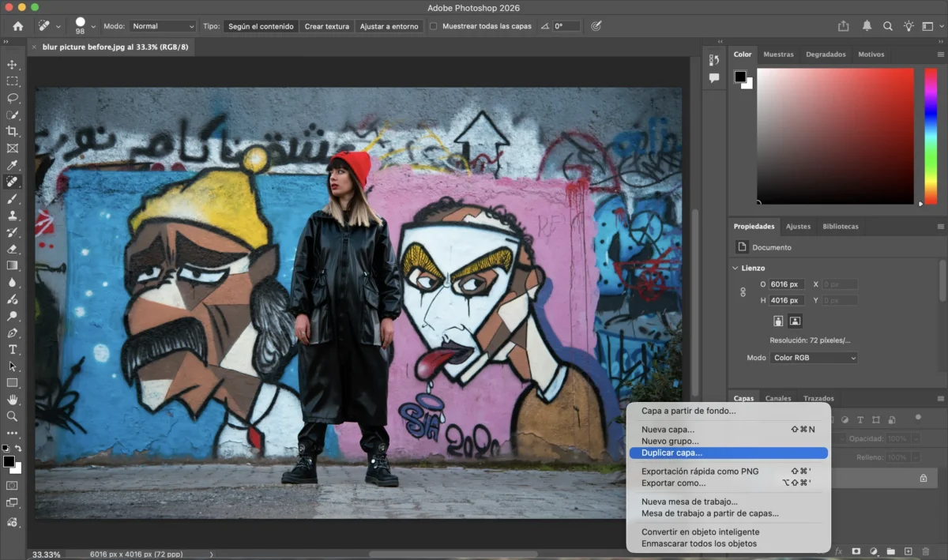Swap foreground and background colors arrow
The height and width of the screenshot is (560, 948).
pyautogui.click(x=18, y=449)
